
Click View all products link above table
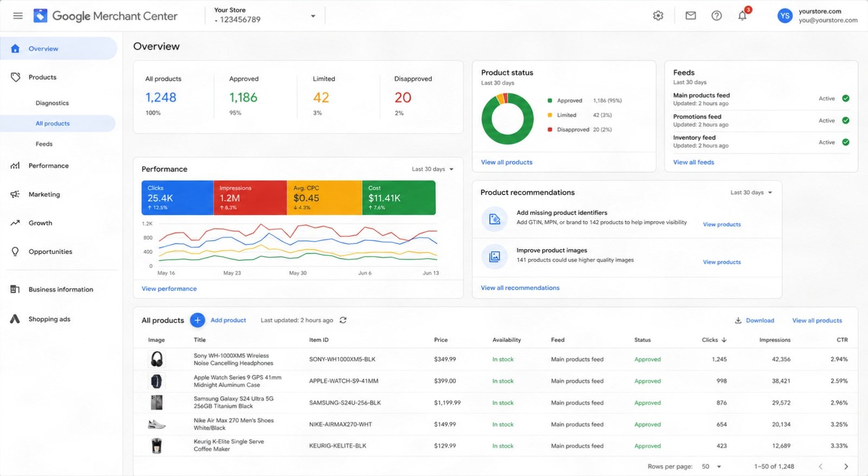(817, 320)
